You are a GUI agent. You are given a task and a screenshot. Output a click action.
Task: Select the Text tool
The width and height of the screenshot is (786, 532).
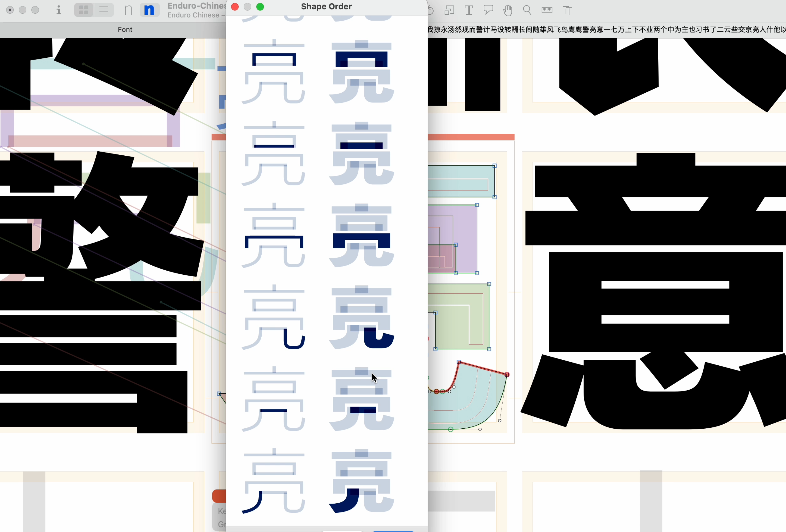[469, 10]
